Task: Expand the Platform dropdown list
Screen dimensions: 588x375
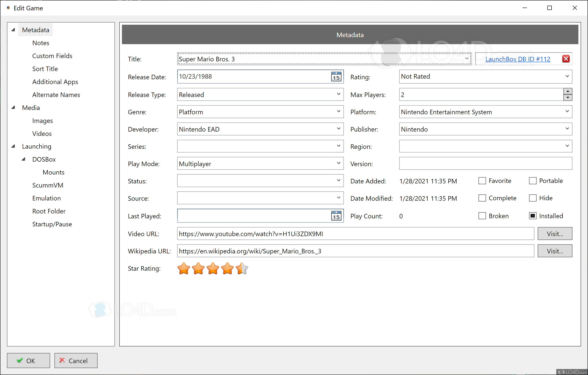Action: (567, 112)
